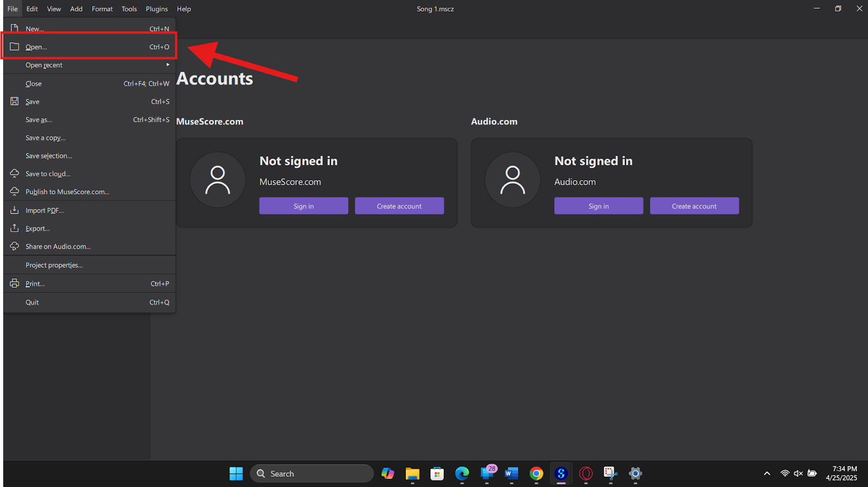
Task: Open Snipping Tool from the taskbar
Action: tap(611, 473)
